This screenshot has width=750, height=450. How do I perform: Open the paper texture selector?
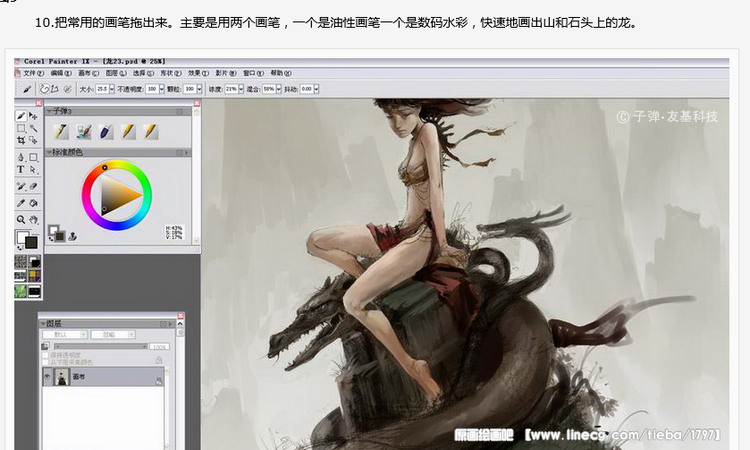click(x=21, y=262)
